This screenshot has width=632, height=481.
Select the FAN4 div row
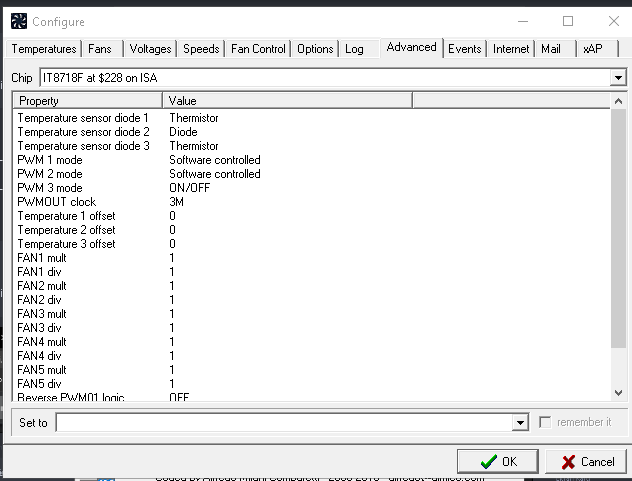[312, 356]
